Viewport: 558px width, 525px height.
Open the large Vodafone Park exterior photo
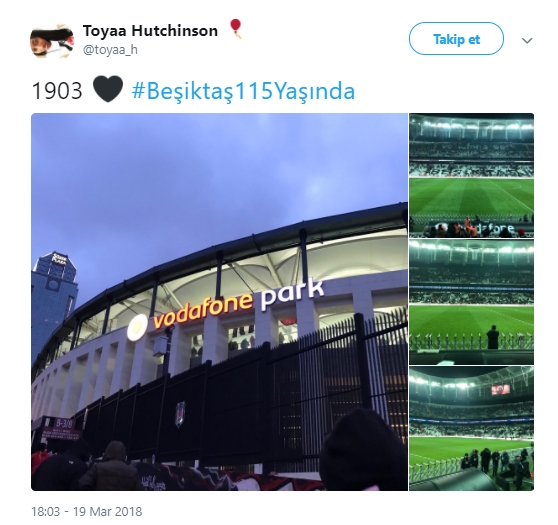point(219,302)
